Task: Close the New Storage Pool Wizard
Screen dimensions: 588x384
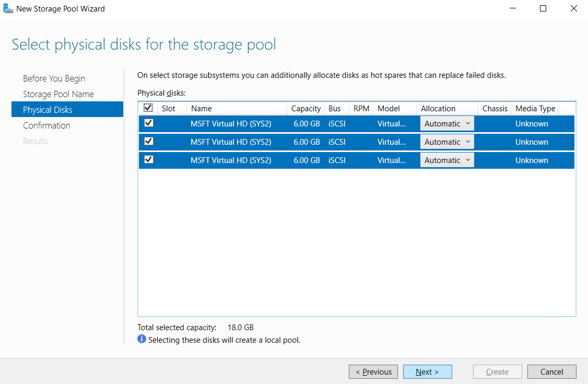Action: point(574,8)
